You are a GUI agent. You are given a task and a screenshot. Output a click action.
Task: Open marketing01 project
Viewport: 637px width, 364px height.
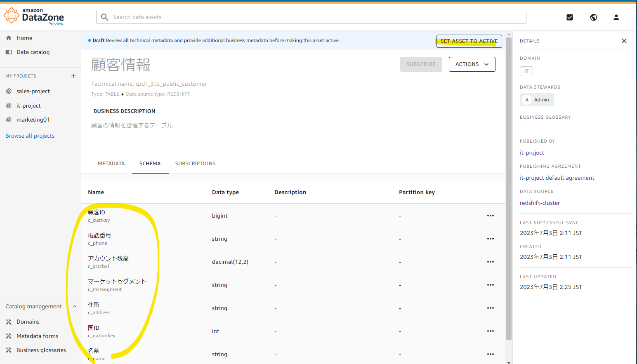click(33, 120)
